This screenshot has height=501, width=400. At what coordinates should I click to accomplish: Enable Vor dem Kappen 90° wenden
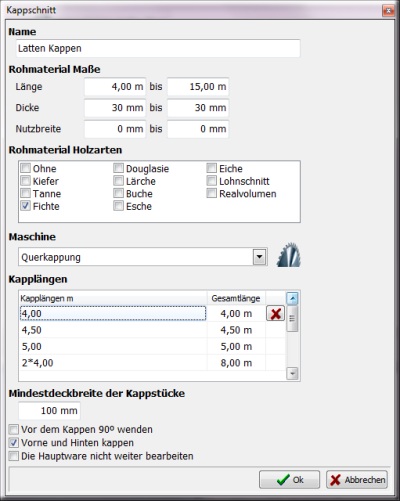tap(14, 429)
